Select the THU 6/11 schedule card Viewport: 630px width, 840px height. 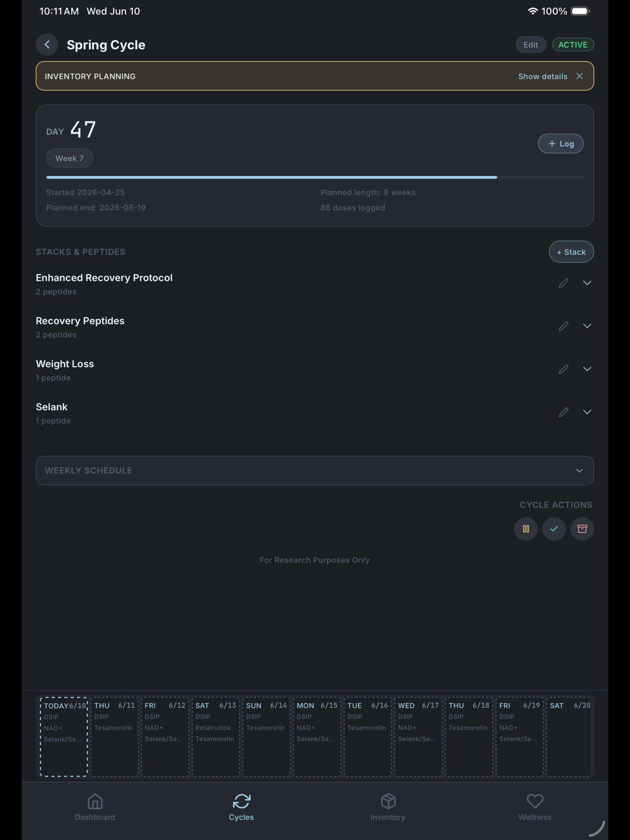pyautogui.click(x=114, y=737)
